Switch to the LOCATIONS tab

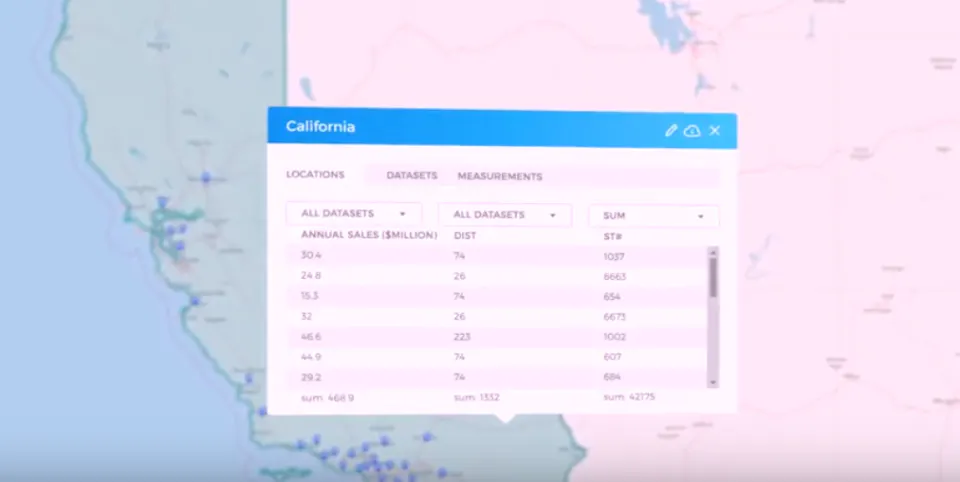pos(315,175)
